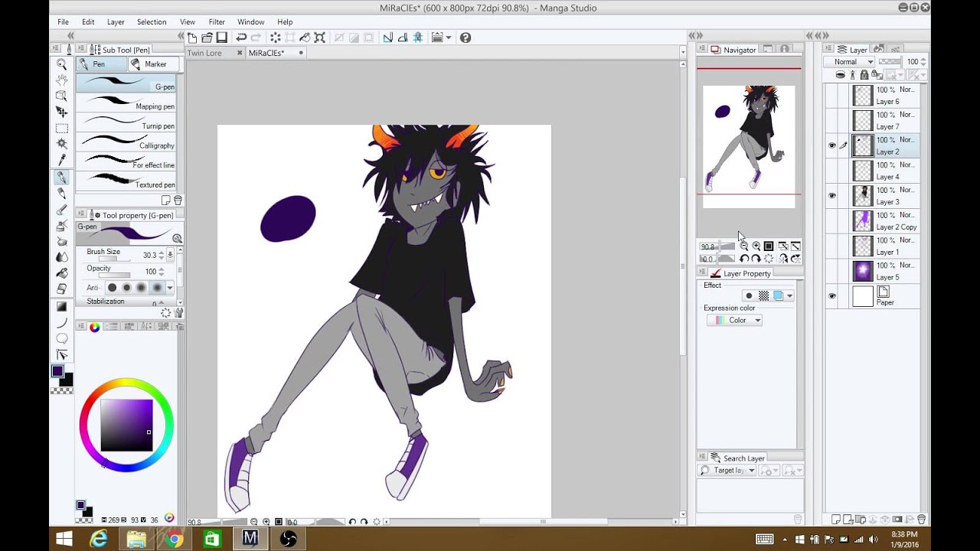Click the New document icon in command bar

[192, 37]
